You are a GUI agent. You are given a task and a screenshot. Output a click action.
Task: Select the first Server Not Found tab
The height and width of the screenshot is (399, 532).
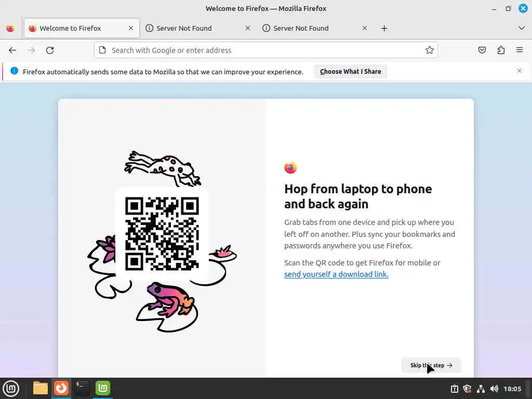[198, 28]
